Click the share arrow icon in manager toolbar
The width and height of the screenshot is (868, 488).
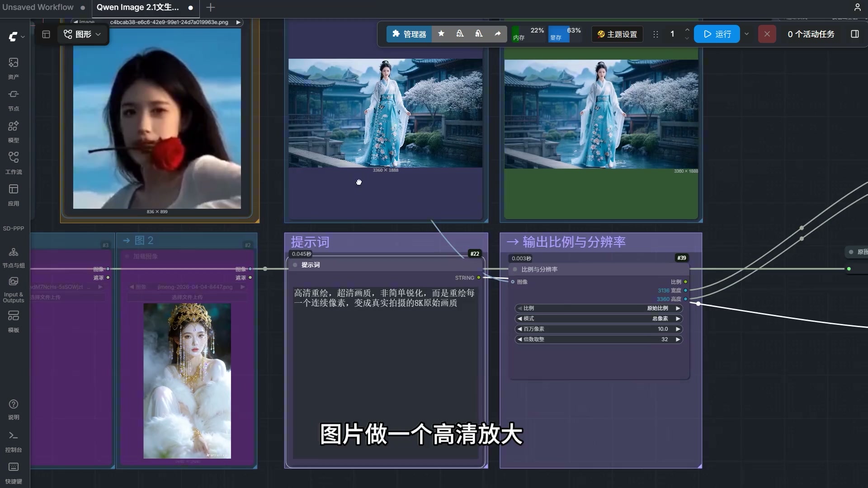tap(498, 34)
